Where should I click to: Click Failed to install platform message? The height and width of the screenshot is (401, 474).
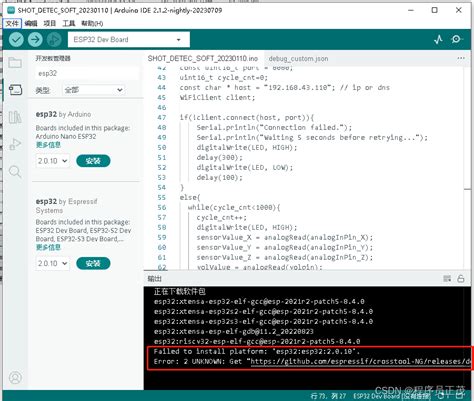click(x=257, y=352)
